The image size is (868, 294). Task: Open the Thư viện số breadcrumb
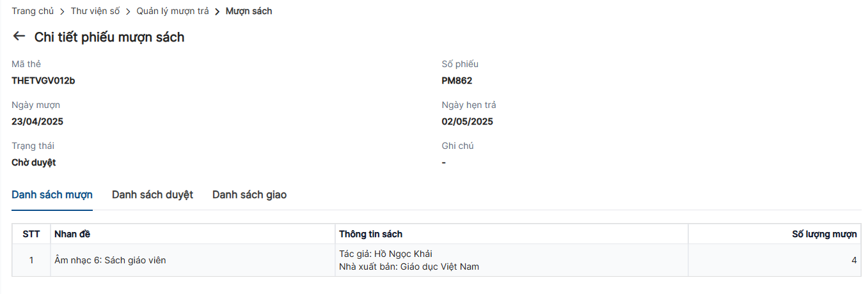click(x=95, y=11)
